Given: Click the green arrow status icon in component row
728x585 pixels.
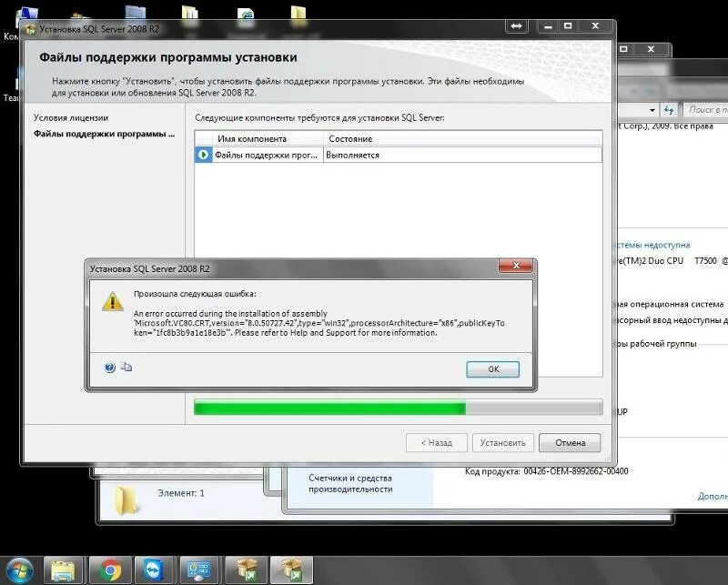Looking at the screenshot, I should tap(203, 155).
